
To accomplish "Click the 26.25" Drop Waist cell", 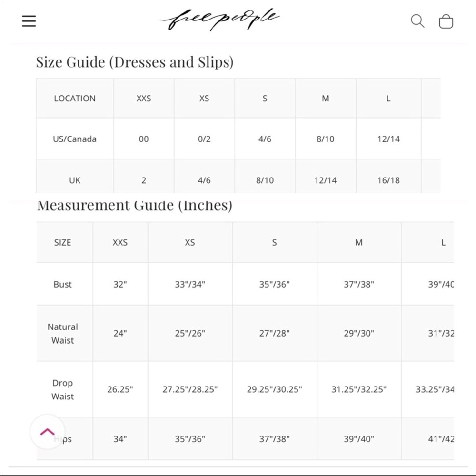I will 120,389.
